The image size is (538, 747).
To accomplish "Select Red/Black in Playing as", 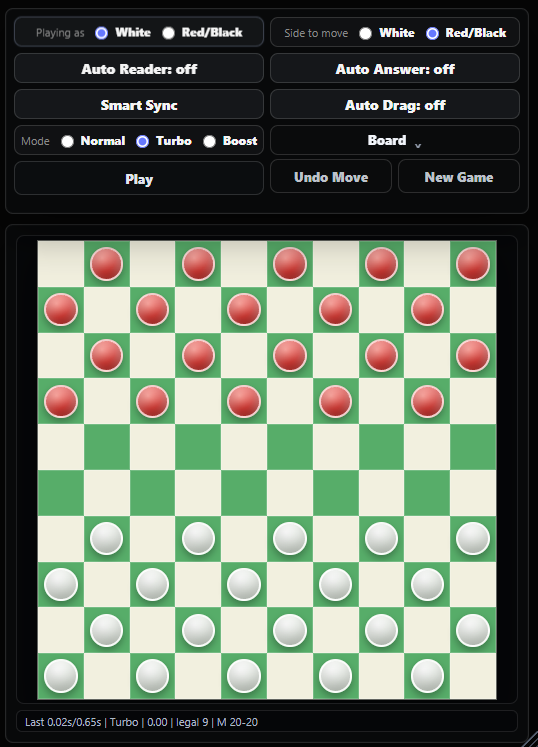I will pyautogui.click(x=168, y=33).
